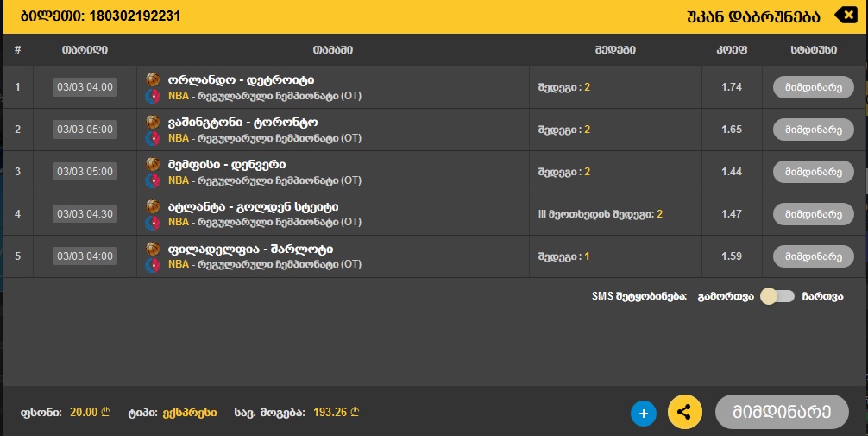This screenshot has height=436, width=868.
Task: Toggle the SMS შეტყობინება switch
Action: click(777, 296)
